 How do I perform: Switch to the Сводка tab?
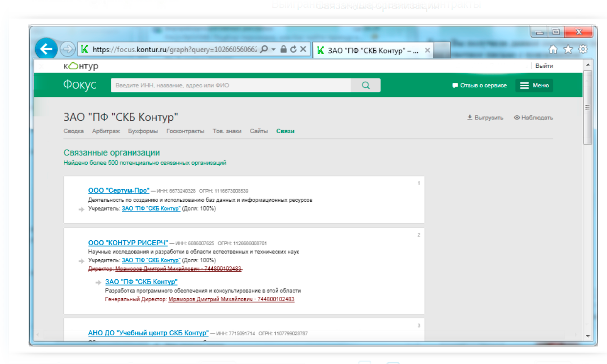(x=74, y=131)
